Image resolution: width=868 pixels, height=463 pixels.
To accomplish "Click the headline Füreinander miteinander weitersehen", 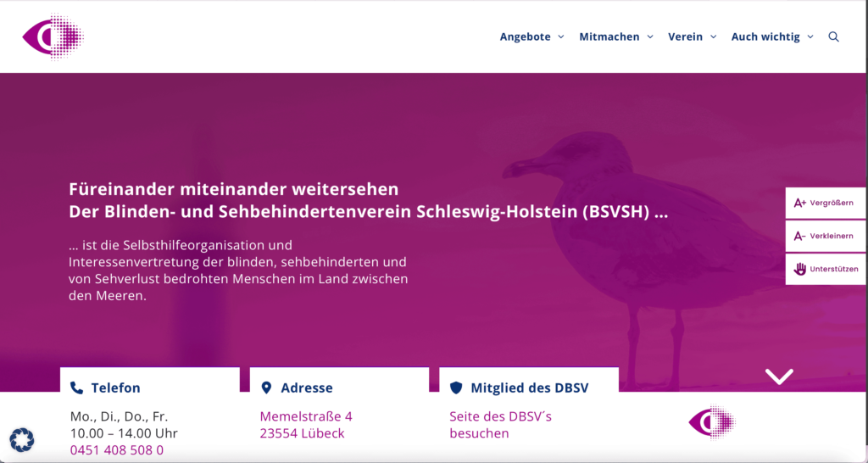I will [234, 189].
